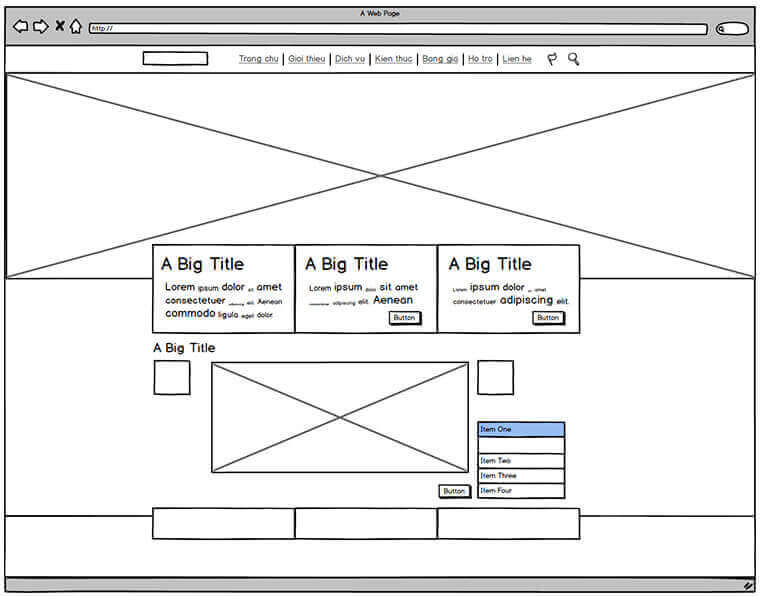Select Item One in the list
This screenshot has width=762, height=597.
click(x=521, y=429)
